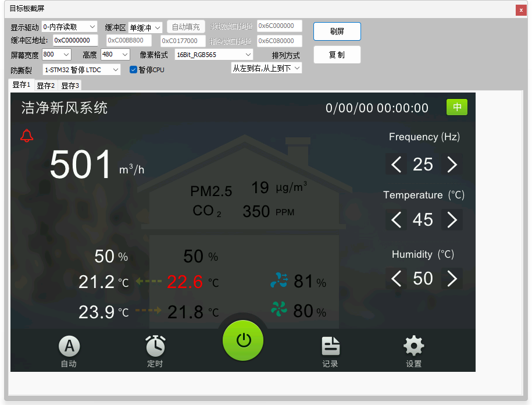Increase Humidity with right arrow

coord(452,279)
